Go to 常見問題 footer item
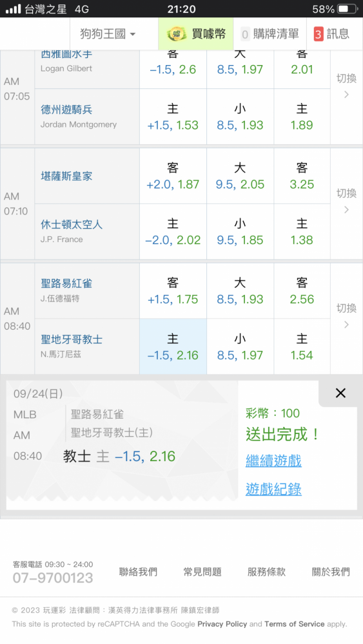The image size is (363, 644). [202, 572]
